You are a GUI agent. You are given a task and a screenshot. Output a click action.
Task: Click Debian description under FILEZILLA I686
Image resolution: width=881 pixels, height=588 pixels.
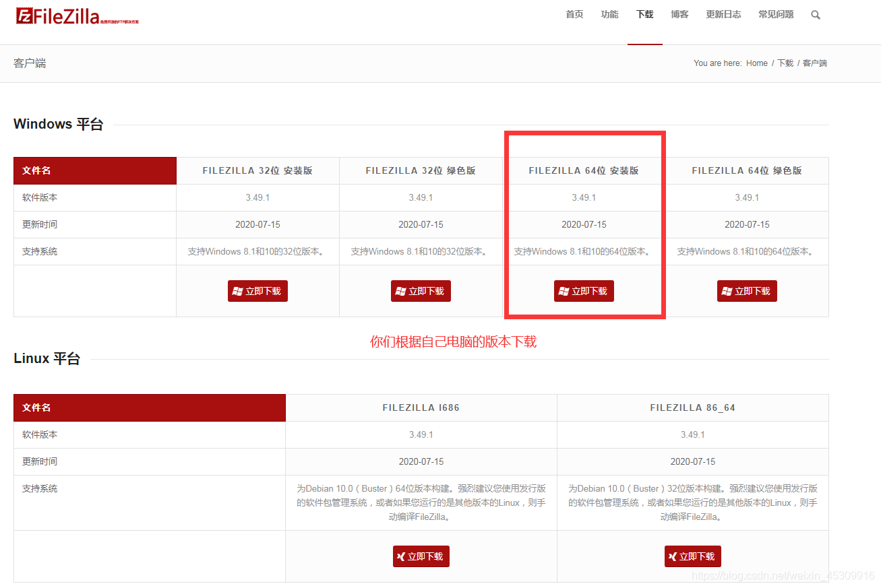[421, 502]
